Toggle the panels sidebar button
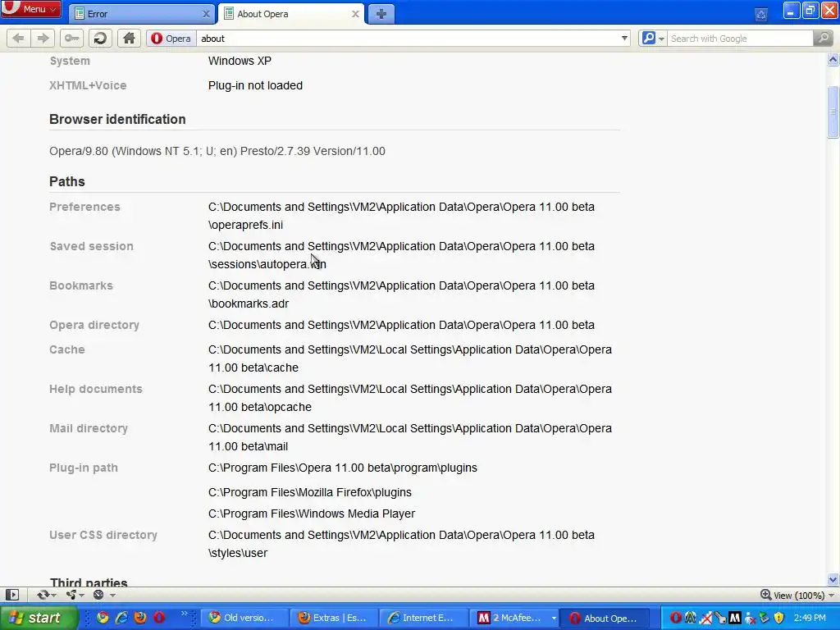This screenshot has width=840, height=630. (11, 595)
